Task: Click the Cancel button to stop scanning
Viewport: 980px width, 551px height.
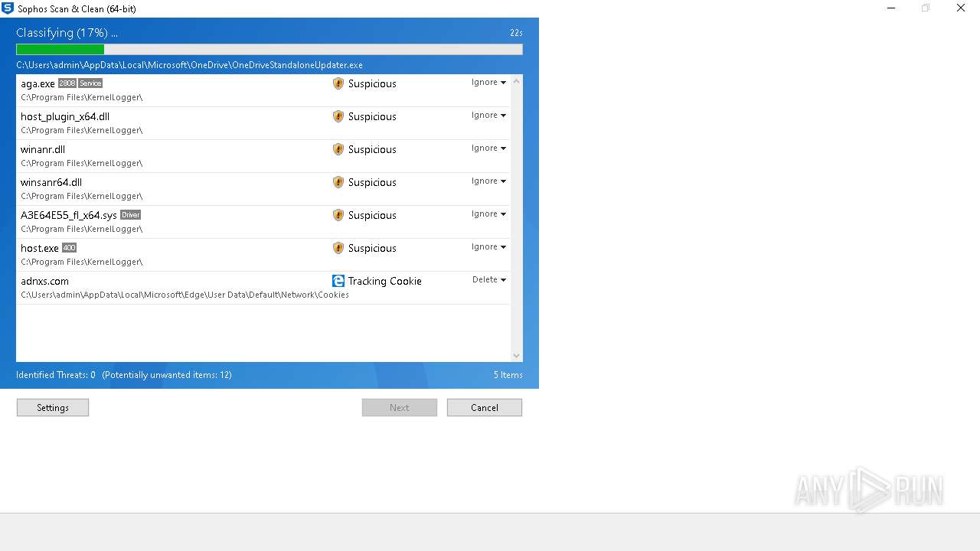Action: 485,408
